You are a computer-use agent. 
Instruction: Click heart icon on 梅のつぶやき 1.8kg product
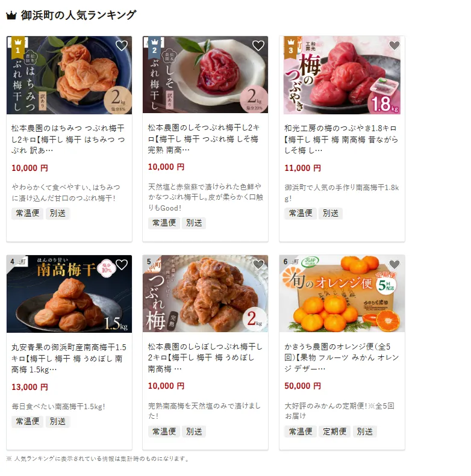[395, 46]
